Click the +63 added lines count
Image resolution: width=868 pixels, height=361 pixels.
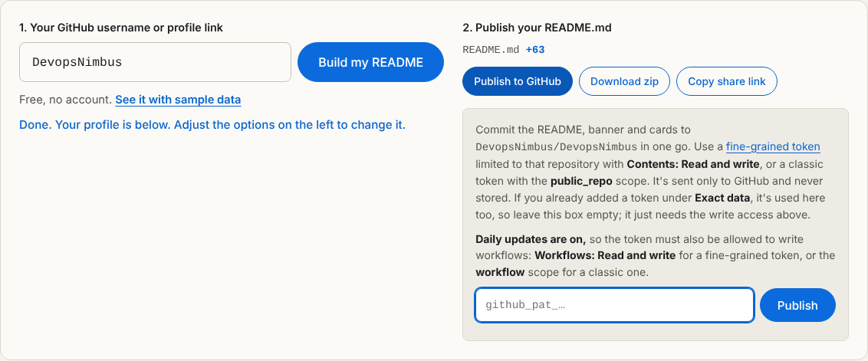pyautogui.click(x=535, y=50)
